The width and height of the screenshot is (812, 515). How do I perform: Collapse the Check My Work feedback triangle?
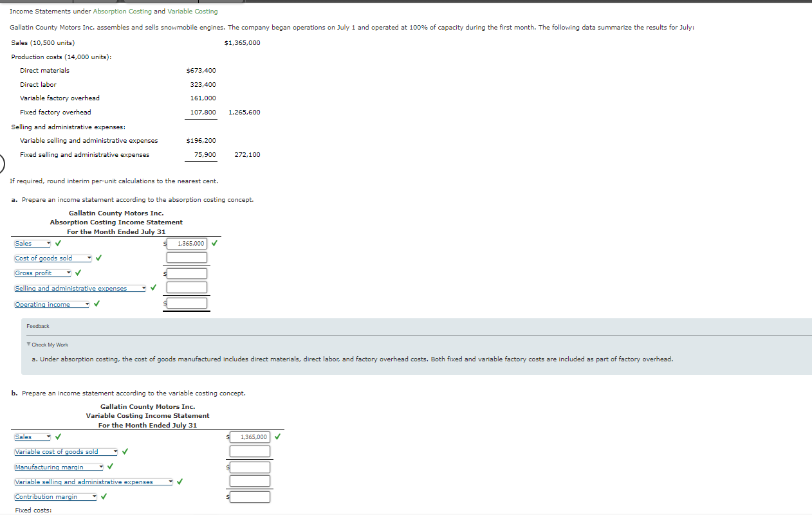click(x=29, y=345)
